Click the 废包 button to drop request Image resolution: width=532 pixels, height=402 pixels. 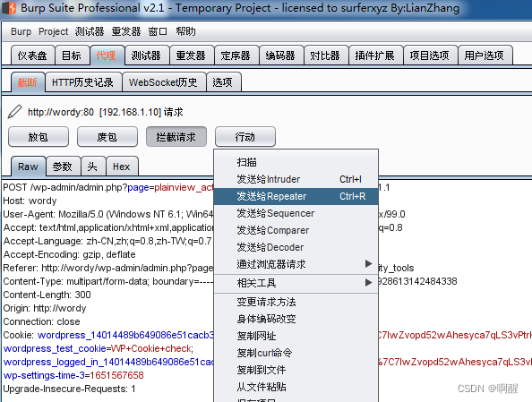(x=107, y=137)
